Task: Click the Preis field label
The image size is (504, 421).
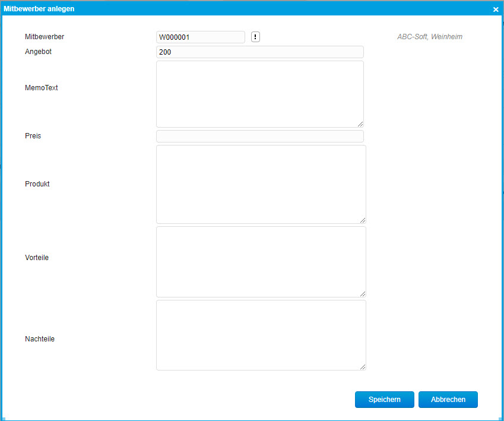Action: 33,136
